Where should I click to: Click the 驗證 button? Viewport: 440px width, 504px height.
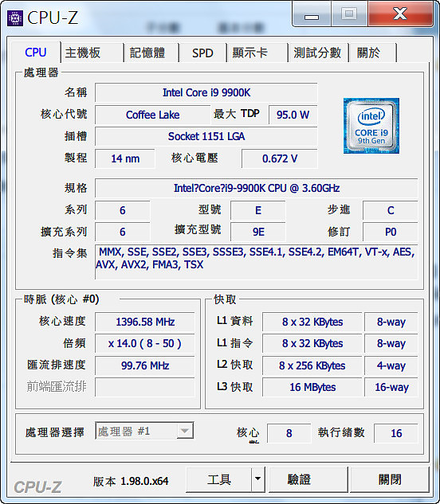pyautogui.click(x=308, y=479)
